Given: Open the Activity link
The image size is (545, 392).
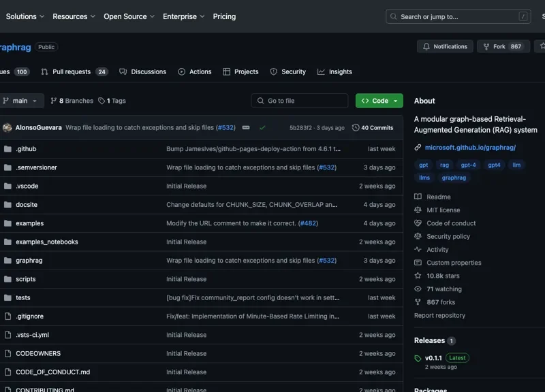Looking at the screenshot, I should [431, 250].
